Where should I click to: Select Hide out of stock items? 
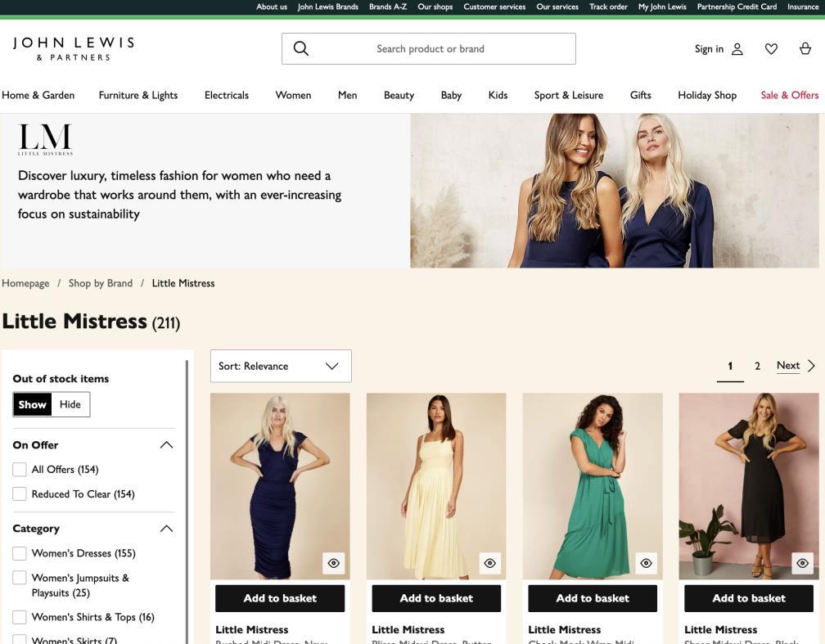(70, 404)
